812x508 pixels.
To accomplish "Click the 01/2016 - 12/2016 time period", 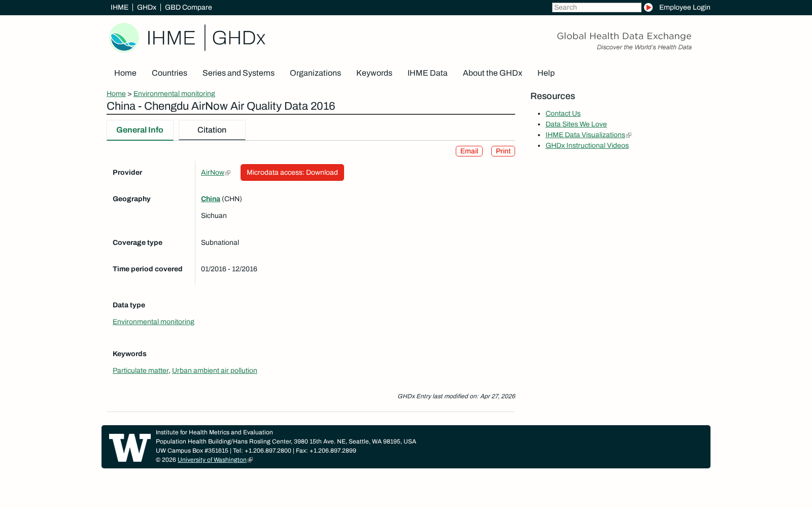I will click(x=229, y=269).
